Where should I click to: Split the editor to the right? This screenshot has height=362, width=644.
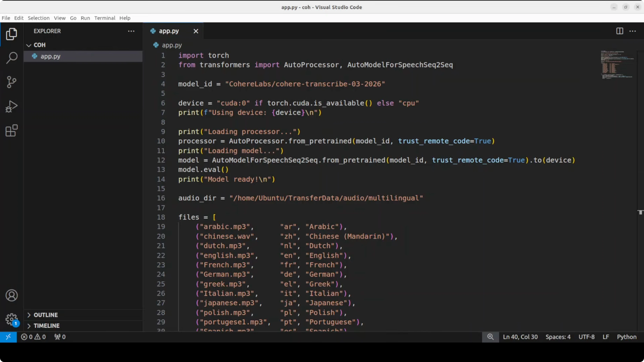619,31
